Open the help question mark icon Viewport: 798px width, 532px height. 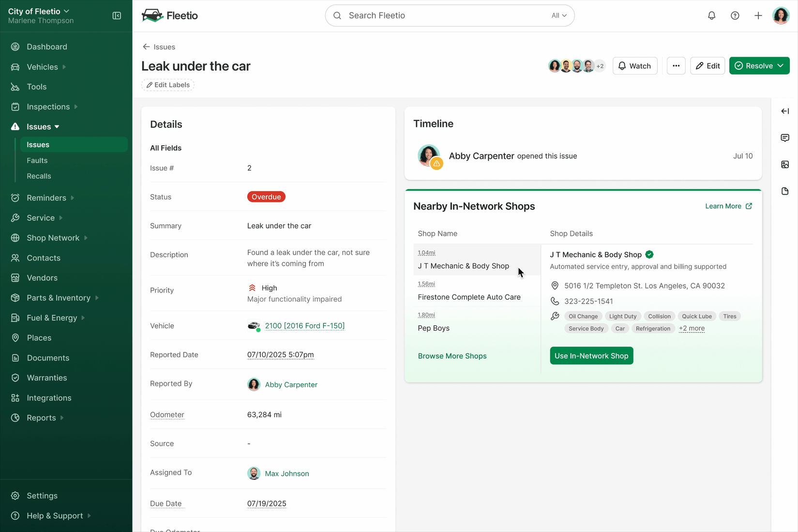(x=735, y=15)
